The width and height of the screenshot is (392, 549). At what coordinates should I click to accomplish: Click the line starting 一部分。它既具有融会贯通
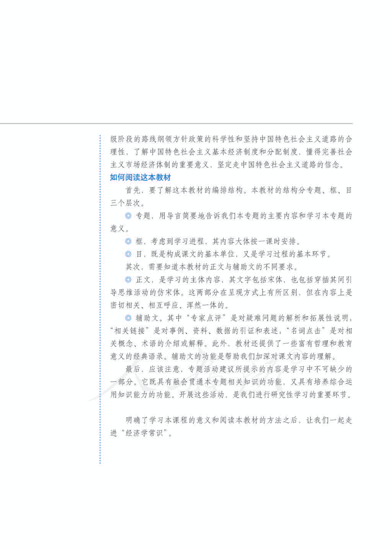coord(231,382)
